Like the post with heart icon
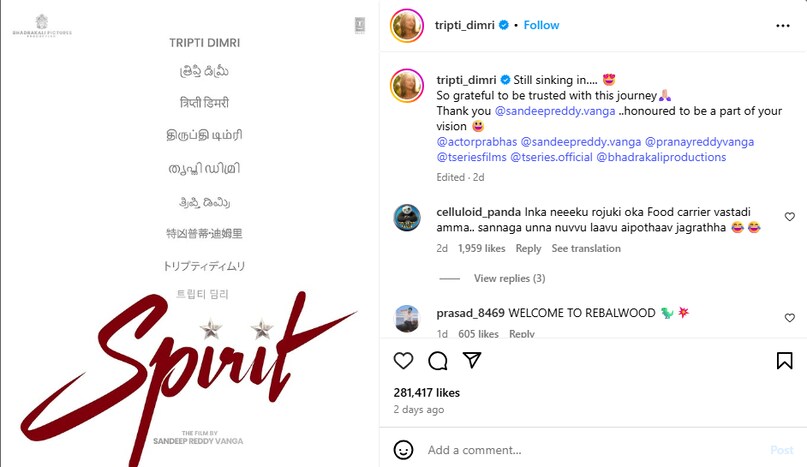The image size is (807, 467). coord(404,360)
